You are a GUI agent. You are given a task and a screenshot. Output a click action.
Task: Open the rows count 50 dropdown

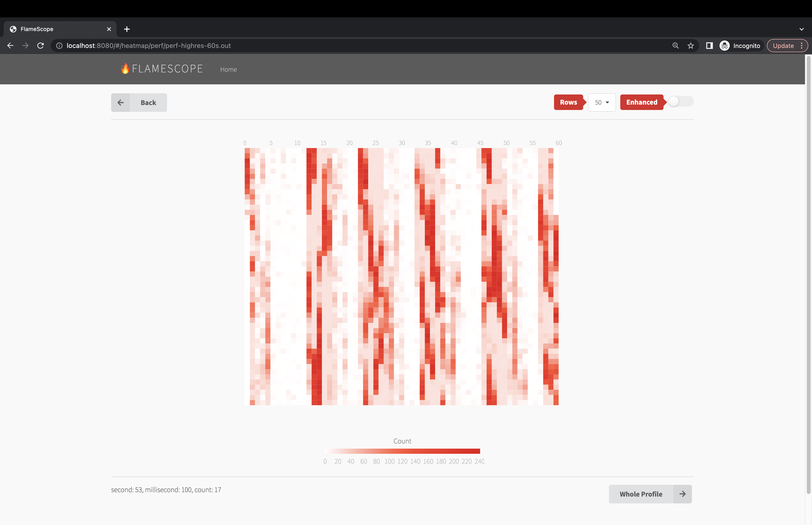602,102
